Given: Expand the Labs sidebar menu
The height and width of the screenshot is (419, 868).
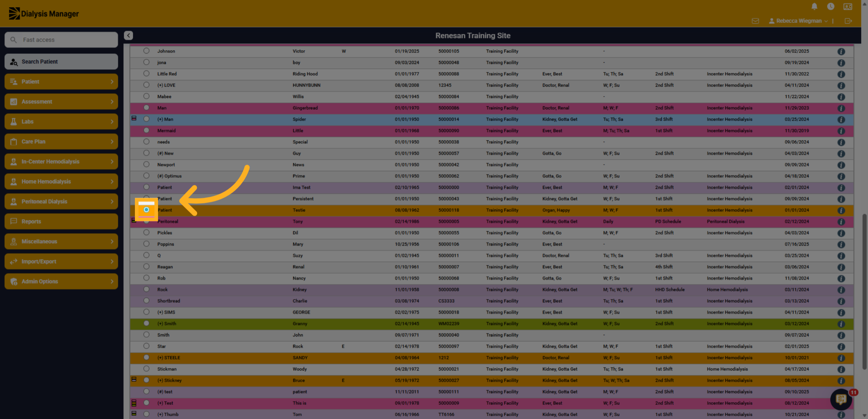Looking at the screenshot, I should pyautogui.click(x=61, y=121).
